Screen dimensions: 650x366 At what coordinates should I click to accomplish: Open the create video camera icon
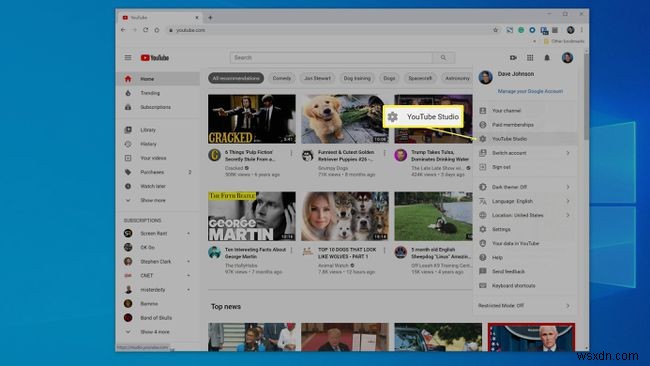click(x=513, y=58)
